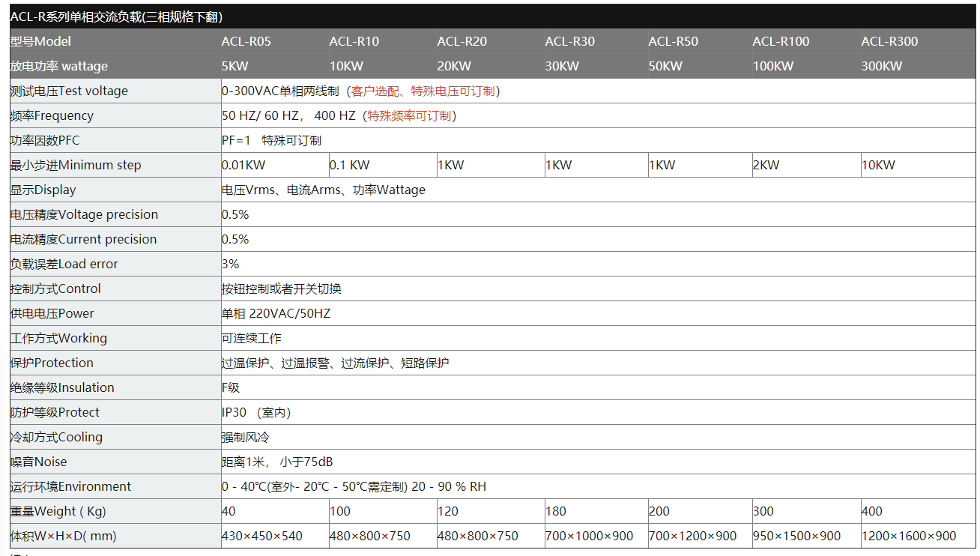Select the 功率因数PFC row label
This screenshot has height=556, width=980.
[x=45, y=140]
